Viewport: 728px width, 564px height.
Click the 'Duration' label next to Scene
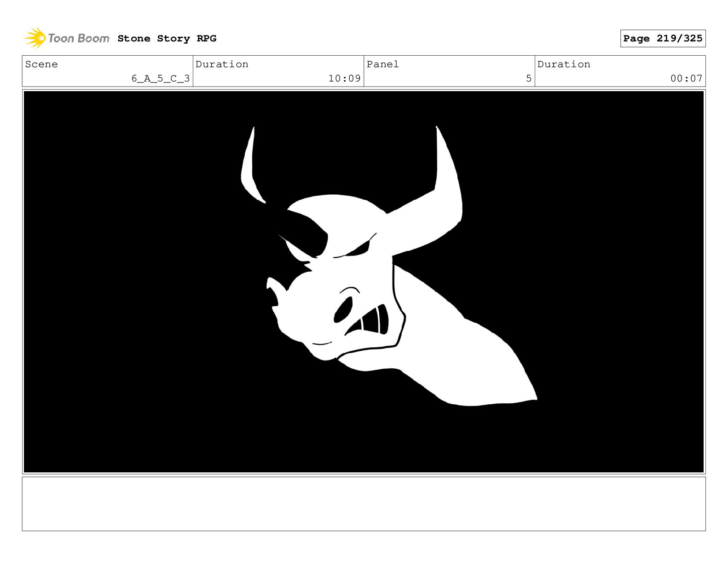[x=222, y=64]
